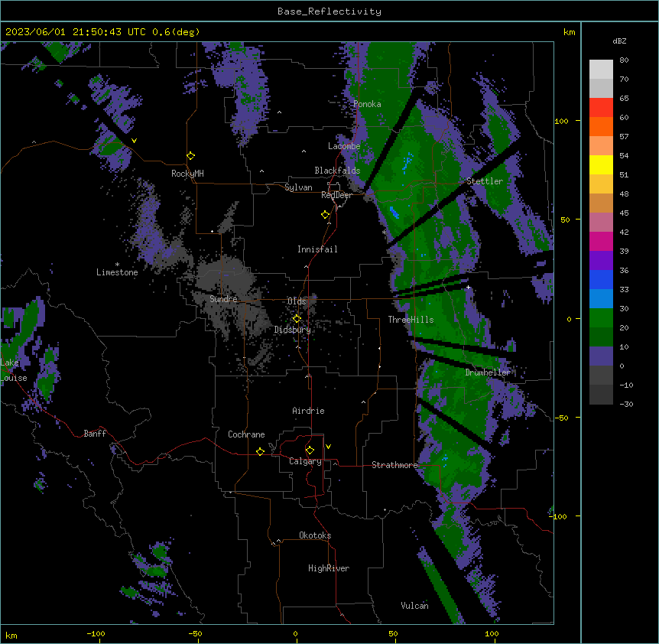Click the Lake Louise label

tap(14, 370)
